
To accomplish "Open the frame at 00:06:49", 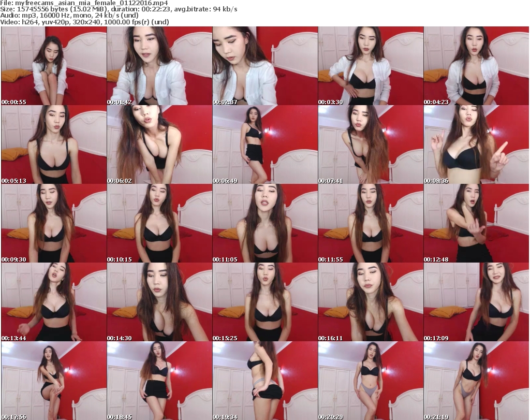I will coord(265,144).
